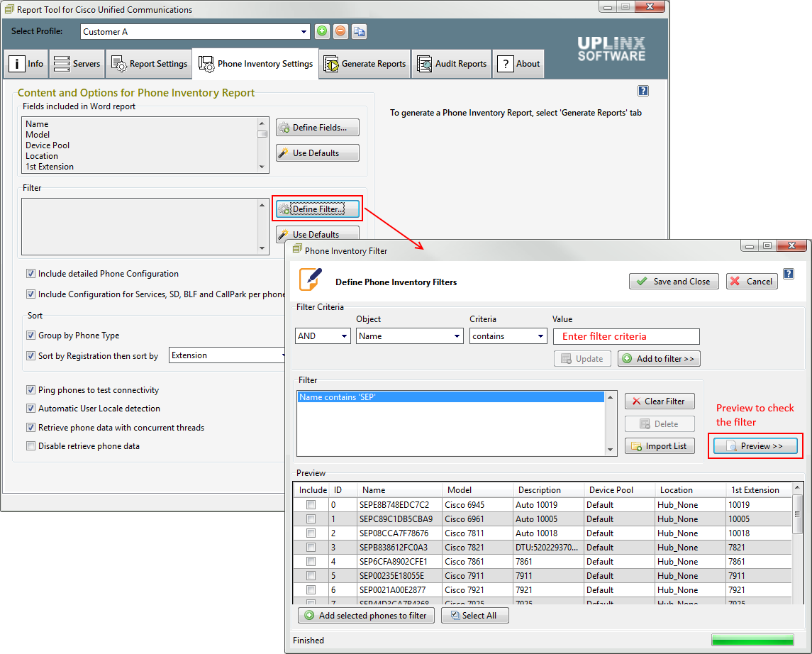Toggle Retrieve phone data with concurrent threads

click(30, 427)
